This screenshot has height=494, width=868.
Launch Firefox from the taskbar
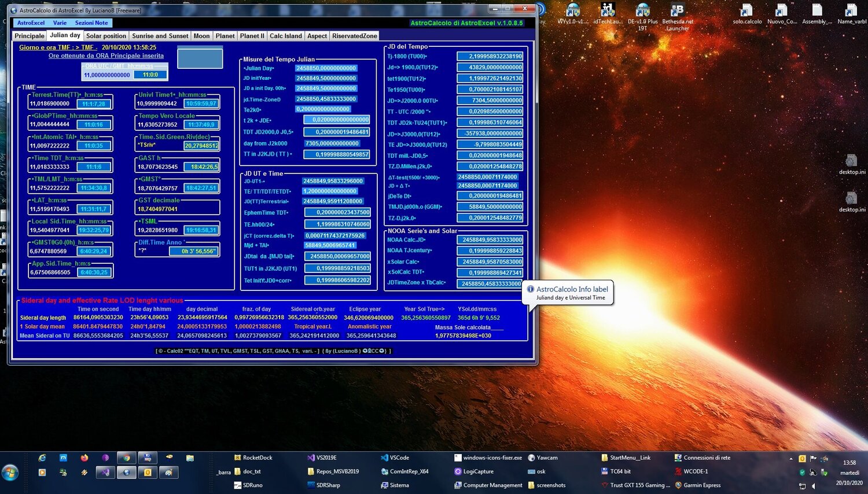click(84, 458)
